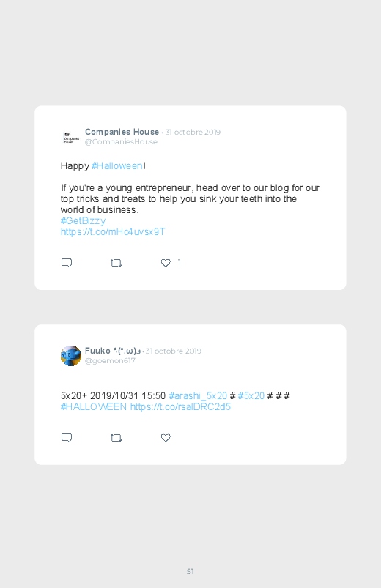
Task: Click reply icon on Fuuko's tweet
Action: coord(67,438)
